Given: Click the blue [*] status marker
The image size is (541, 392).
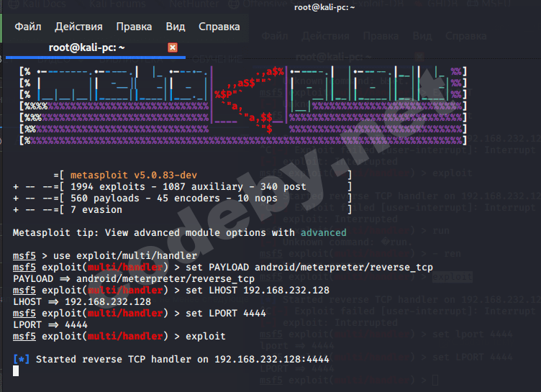Looking at the screenshot, I should pyautogui.click(x=21, y=359).
